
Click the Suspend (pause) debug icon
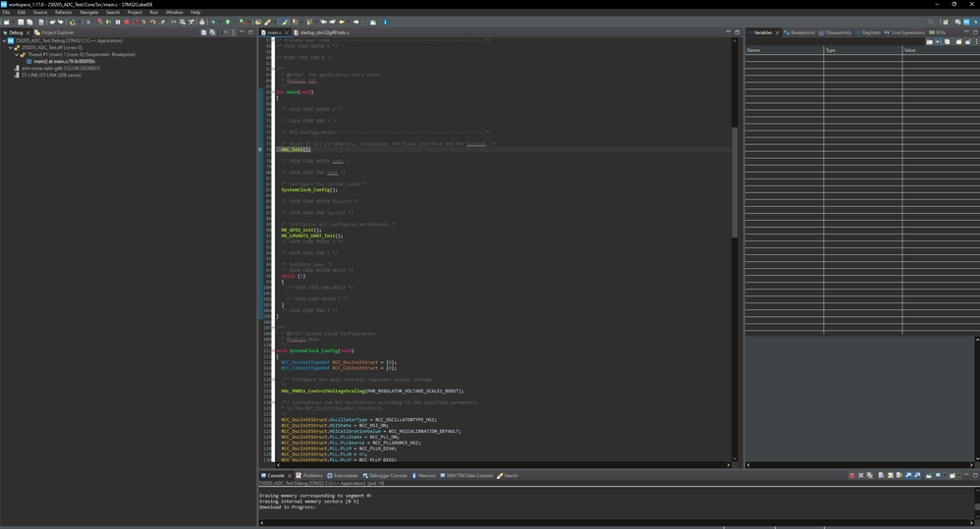pyautogui.click(x=118, y=22)
